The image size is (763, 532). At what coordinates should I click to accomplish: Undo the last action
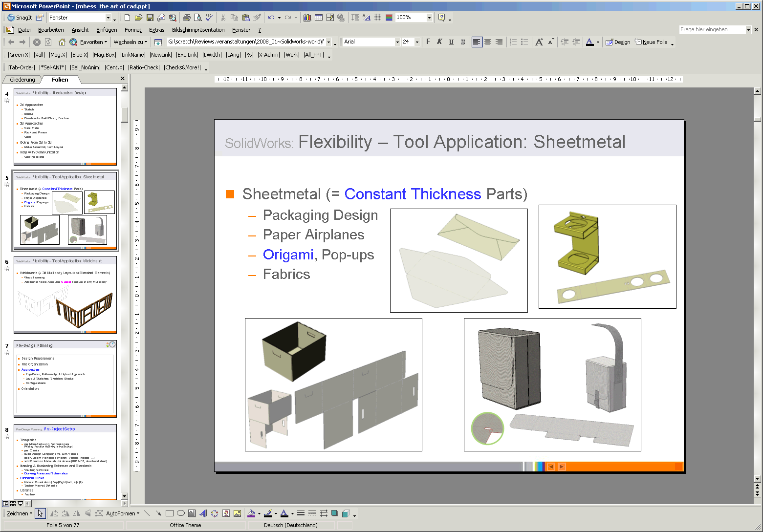pyautogui.click(x=271, y=18)
